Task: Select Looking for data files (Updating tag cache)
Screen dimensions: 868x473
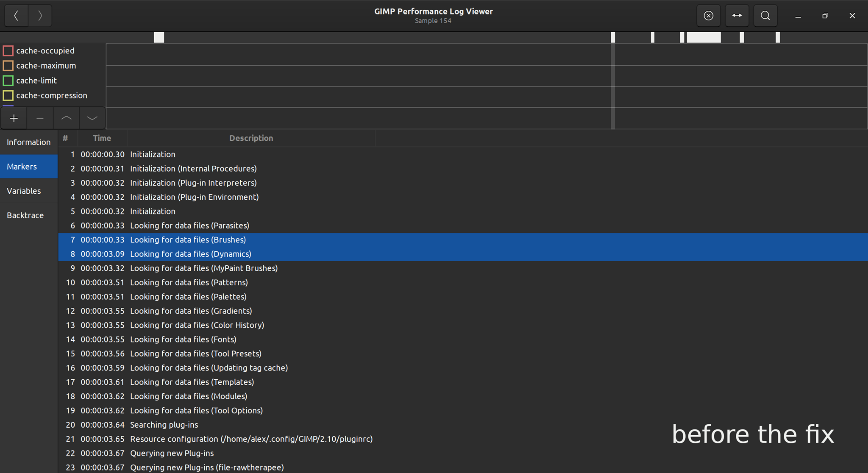Action: click(463, 368)
